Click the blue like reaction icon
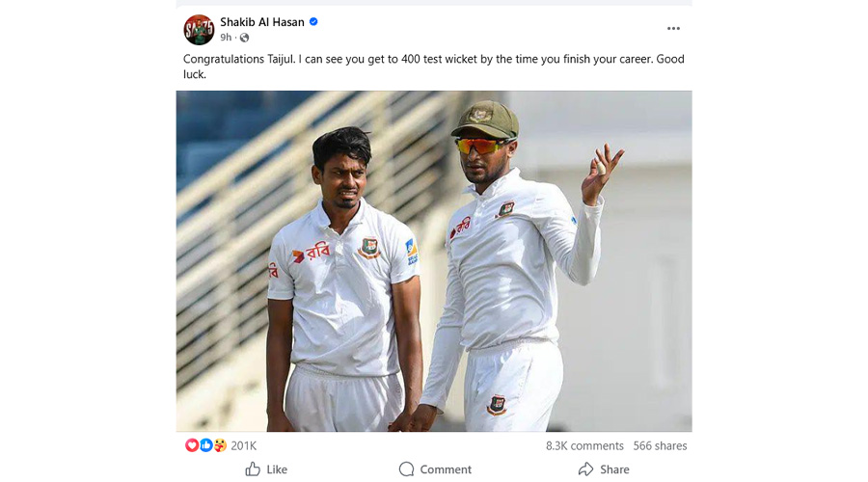Screen dimensions: 868x482 [204, 445]
